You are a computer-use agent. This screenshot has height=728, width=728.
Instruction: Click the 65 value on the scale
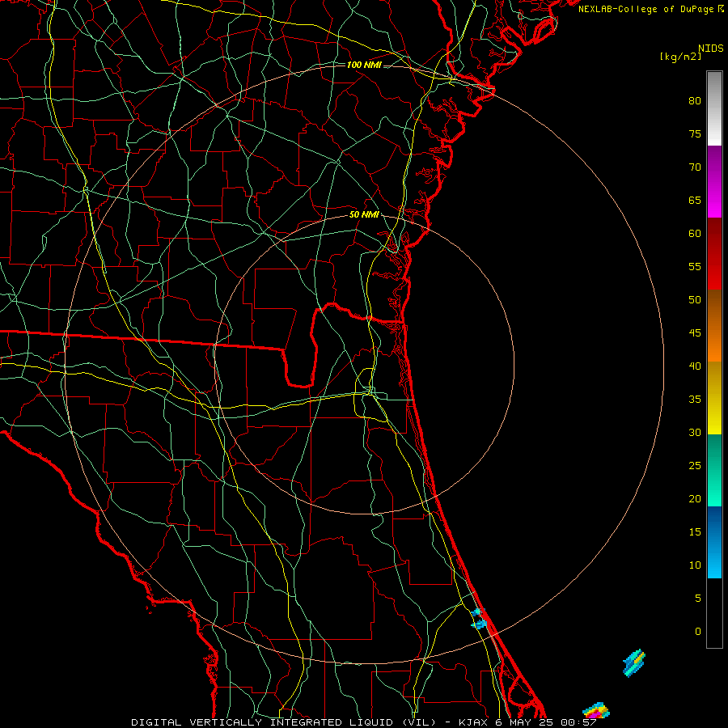695,200
